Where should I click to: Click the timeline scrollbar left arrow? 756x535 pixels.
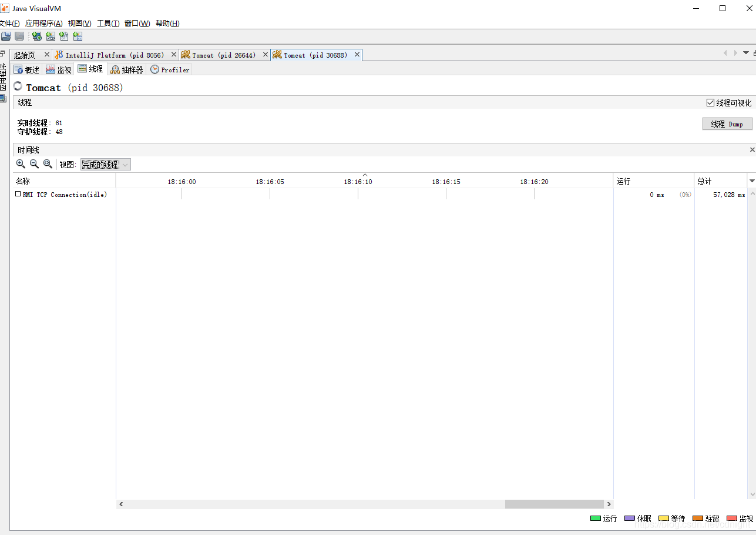coord(121,504)
